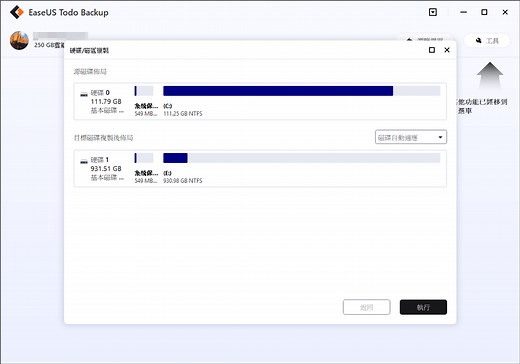Click the back button beside execute

(367, 307)
